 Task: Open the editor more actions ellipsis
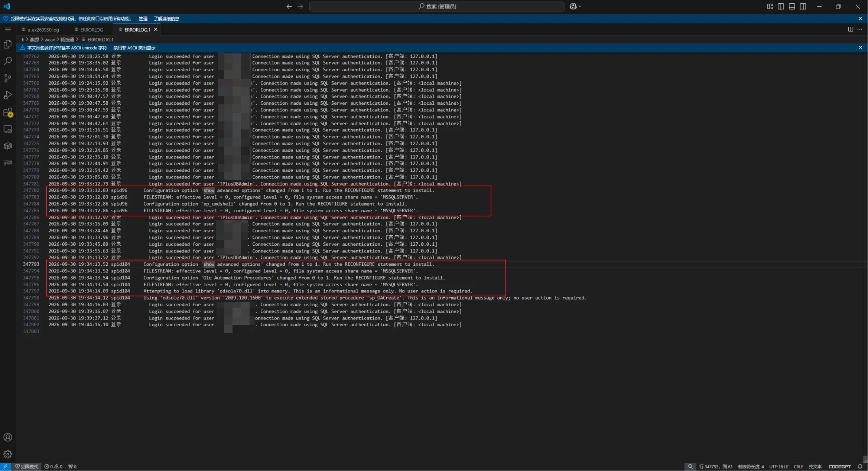pos(860,29)
